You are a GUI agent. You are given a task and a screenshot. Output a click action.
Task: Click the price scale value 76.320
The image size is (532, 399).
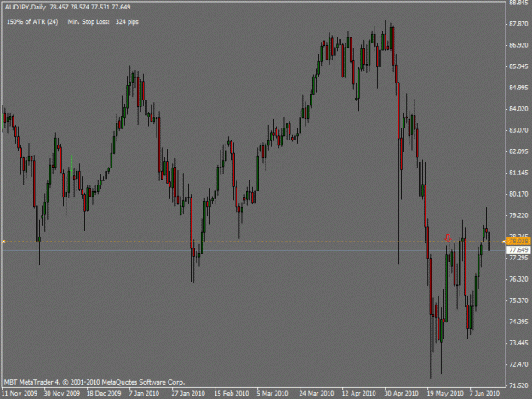click(x=518, y=279)
